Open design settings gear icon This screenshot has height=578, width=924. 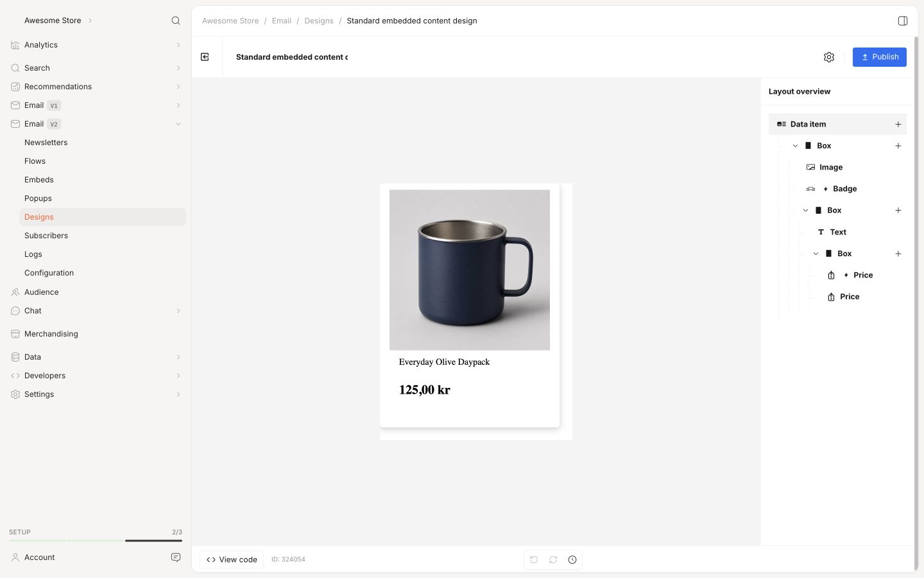[829, 57]
